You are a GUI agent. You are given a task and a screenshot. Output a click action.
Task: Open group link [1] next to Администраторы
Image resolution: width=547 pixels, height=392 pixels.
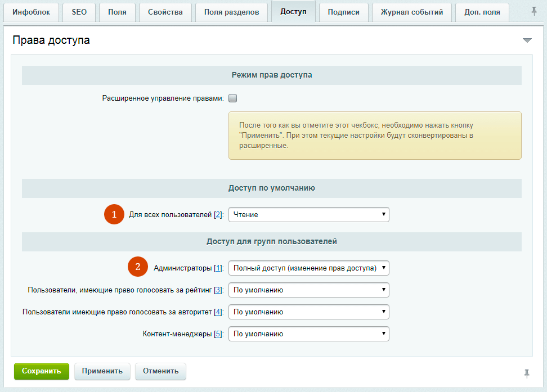pos(218,268)
